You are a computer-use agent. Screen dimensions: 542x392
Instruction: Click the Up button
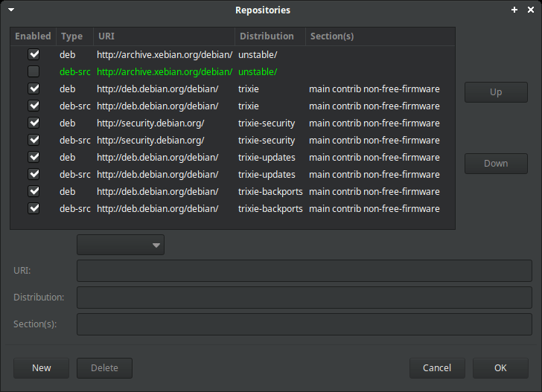496,92
